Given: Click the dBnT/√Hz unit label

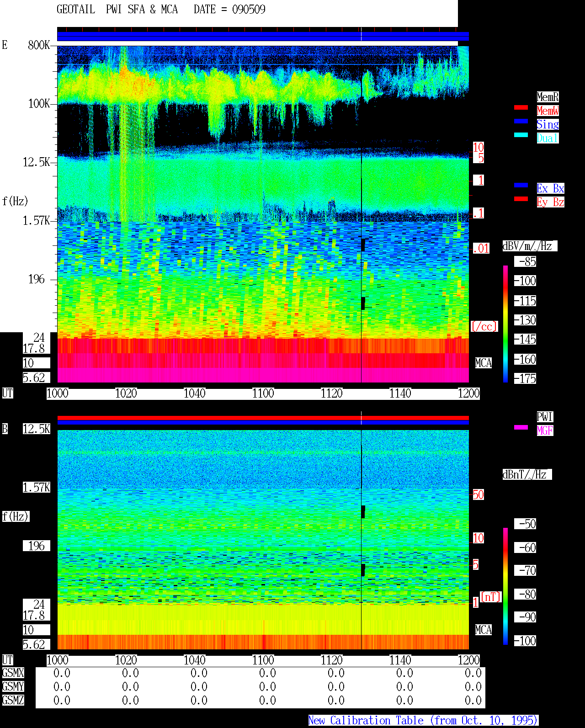Looking at the screenshot, I should tap(527, 474).
